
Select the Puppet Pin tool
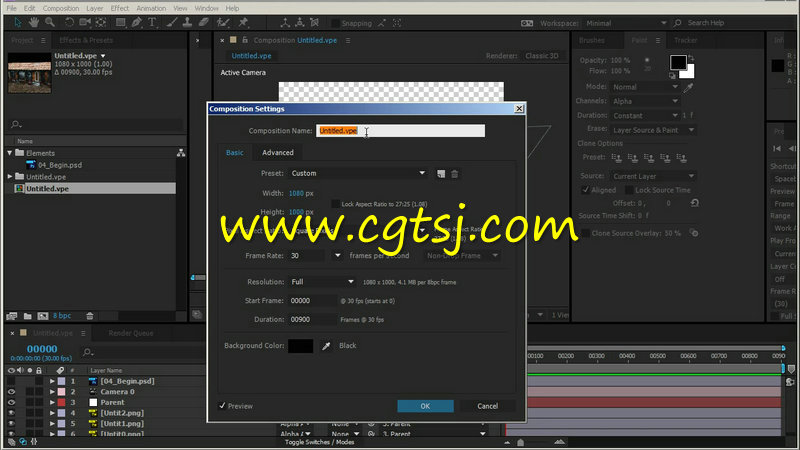click(x=243, y=22)
